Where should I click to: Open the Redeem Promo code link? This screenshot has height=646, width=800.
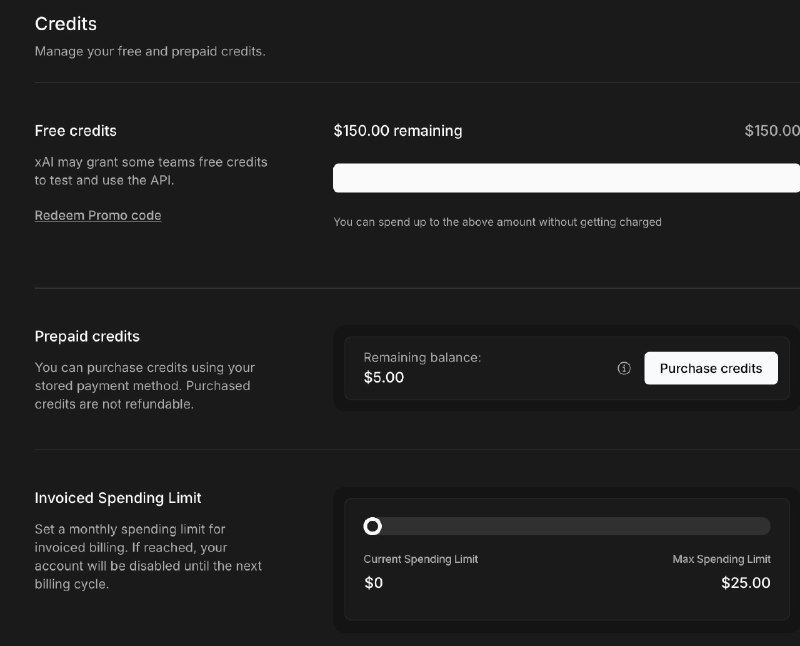(98, 215)
